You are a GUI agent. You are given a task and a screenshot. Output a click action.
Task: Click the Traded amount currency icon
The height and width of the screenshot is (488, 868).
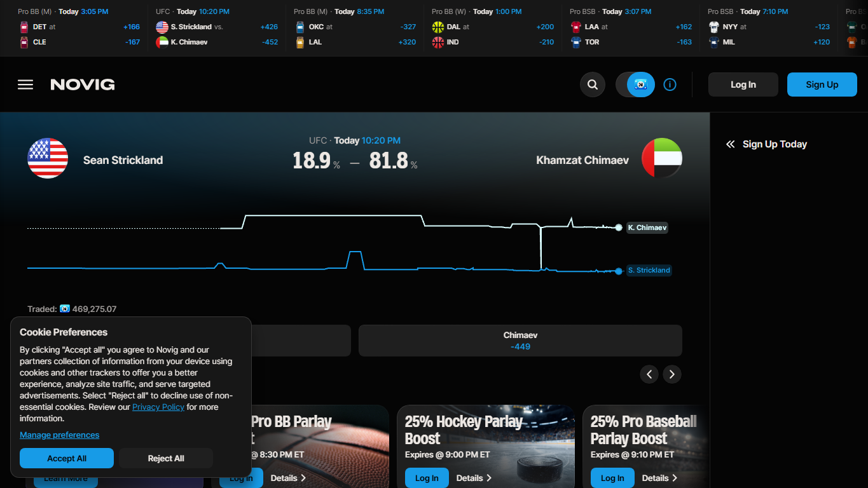pos(65,309)
